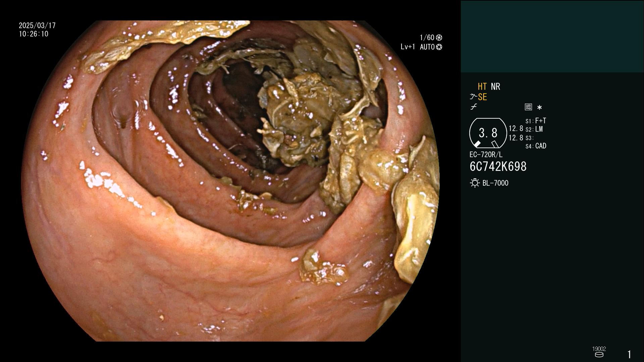
Task: Click the serial number 6C742K698
Action: click(498, 167)
